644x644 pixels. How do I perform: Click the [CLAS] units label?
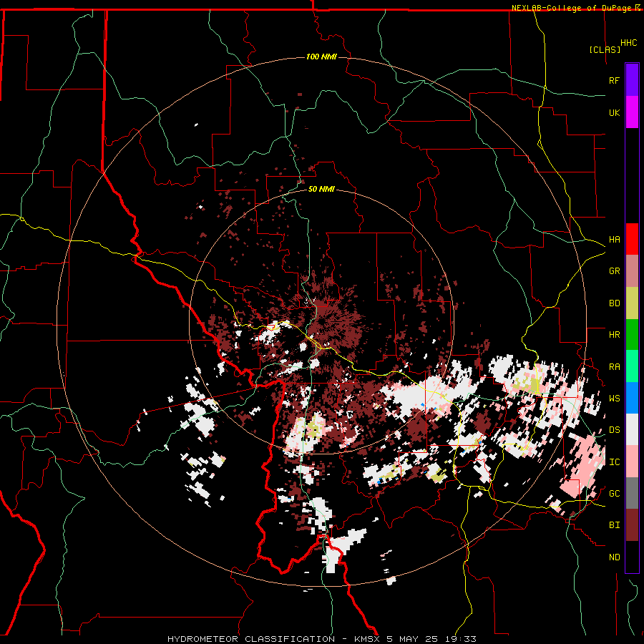605,49
